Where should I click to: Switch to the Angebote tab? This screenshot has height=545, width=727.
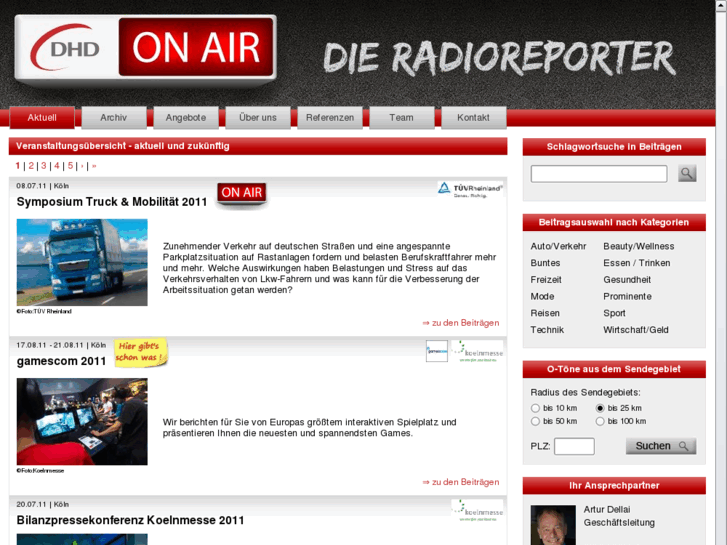[186, 118]
